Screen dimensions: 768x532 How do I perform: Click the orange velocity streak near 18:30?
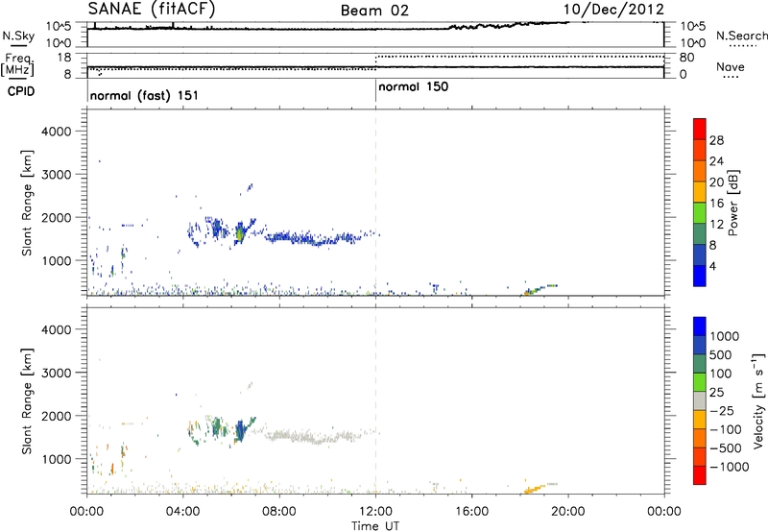pos(534,489)
